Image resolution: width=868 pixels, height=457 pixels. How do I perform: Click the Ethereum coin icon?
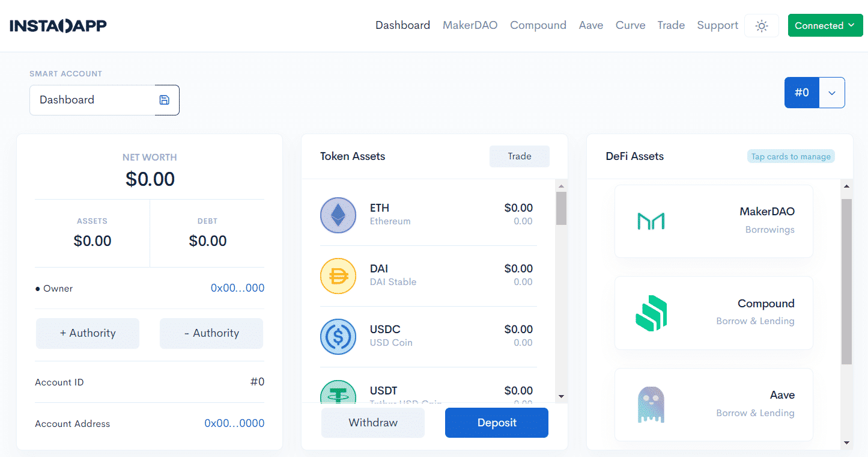click(x=338, y=215)
